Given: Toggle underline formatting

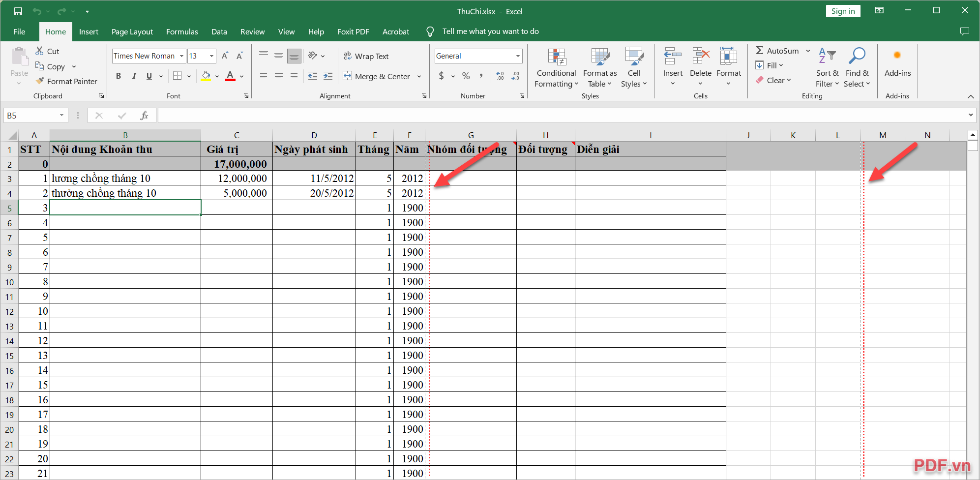Looking at the screenshot, I should tap(149, 76).
